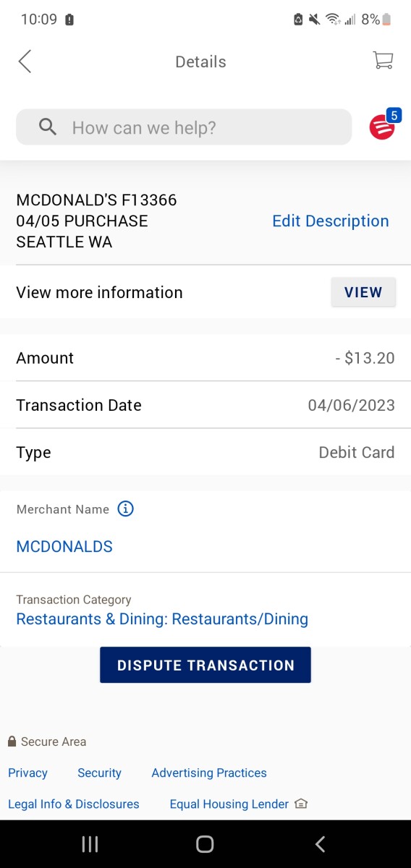Tap the back arrow in header
Screen dimensions: 411x868
pyautogui.click(x=25, y=61)
